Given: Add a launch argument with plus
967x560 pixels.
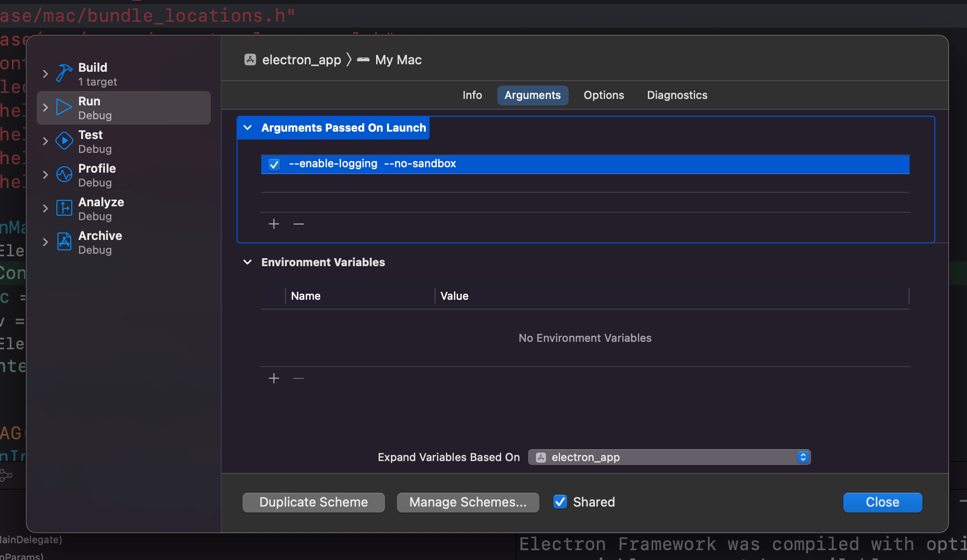Looking at the screenshot, I should pos(274,224).
